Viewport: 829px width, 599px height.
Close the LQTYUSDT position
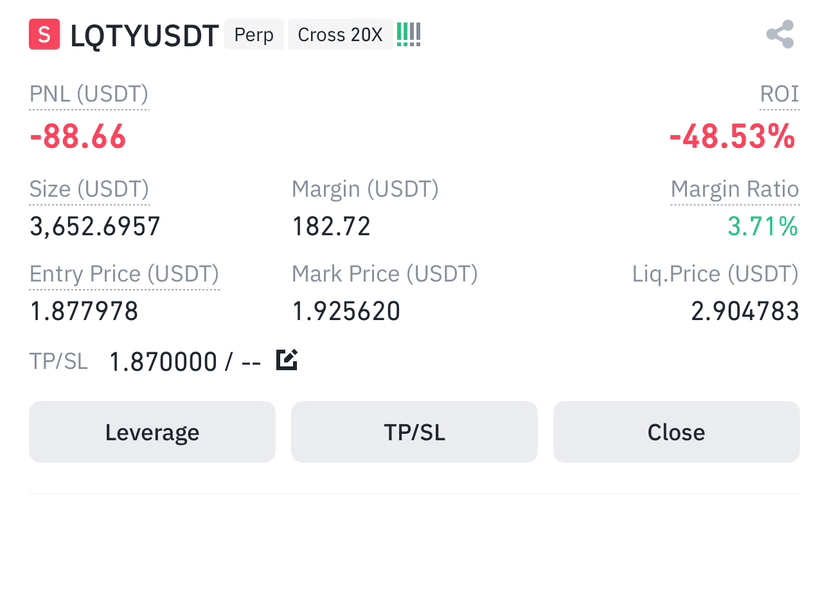coord(677,432)
